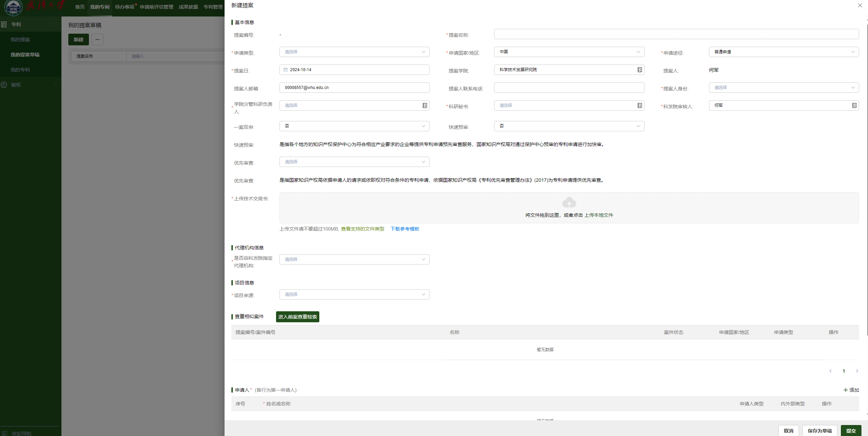Click the 申请人类型 column header
Screen dimensions: 868x436
click(x=751, y=404)
